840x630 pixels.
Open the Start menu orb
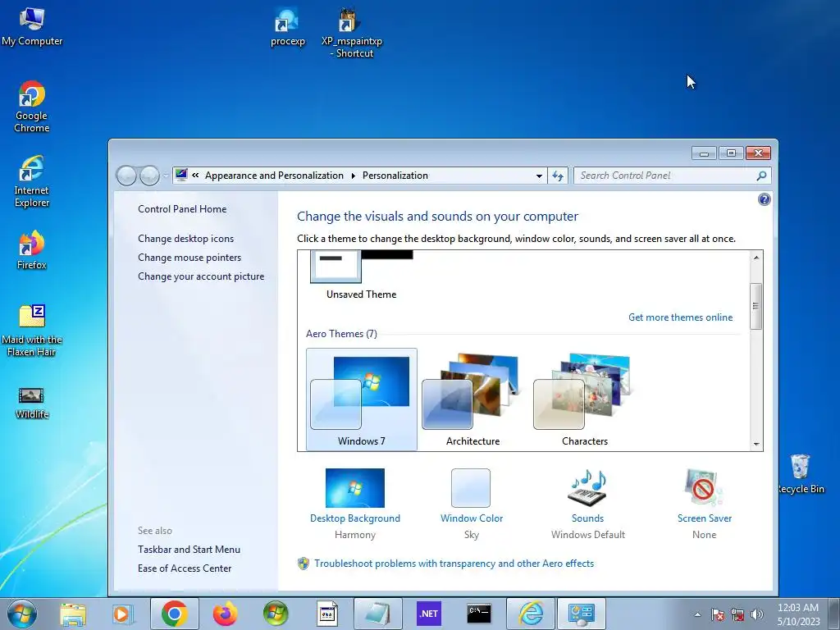click(x=22, y=614)
